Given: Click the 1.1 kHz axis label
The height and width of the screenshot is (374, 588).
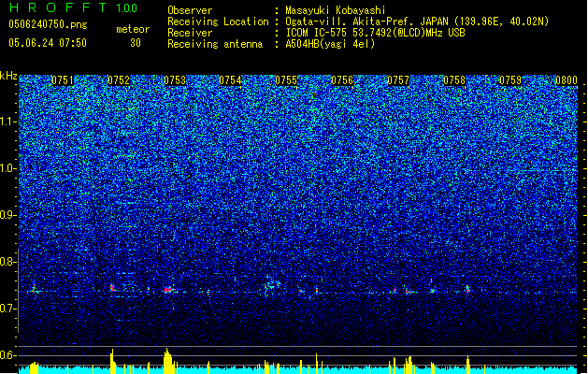Looking at the screenshot, I should point(8,122).
